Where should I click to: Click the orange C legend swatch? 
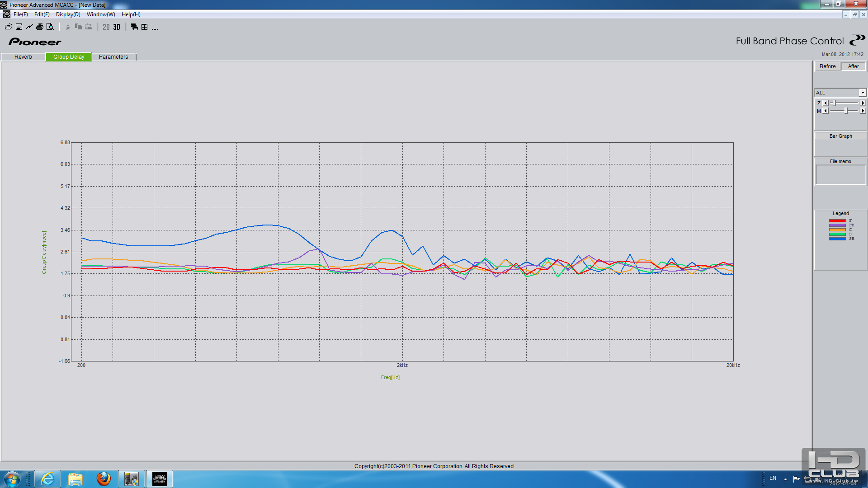pos(837,230)
